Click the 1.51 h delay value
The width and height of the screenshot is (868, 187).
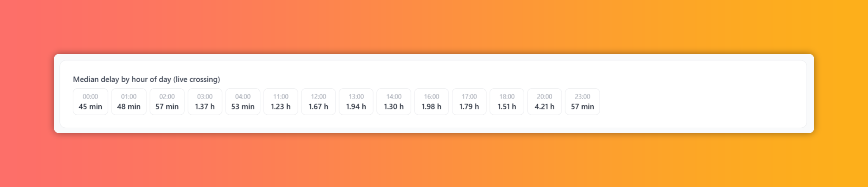pyautogui.click(x=507, y=107)
